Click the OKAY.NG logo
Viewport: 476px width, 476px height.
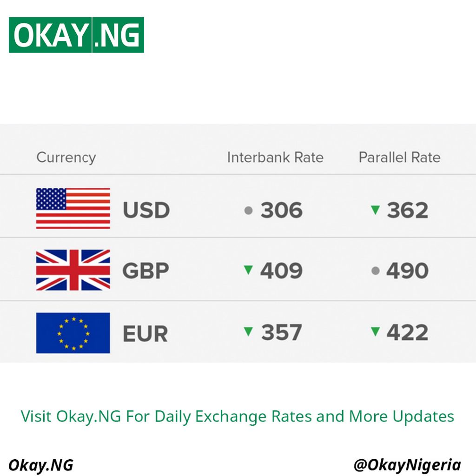tap(76, 35)
